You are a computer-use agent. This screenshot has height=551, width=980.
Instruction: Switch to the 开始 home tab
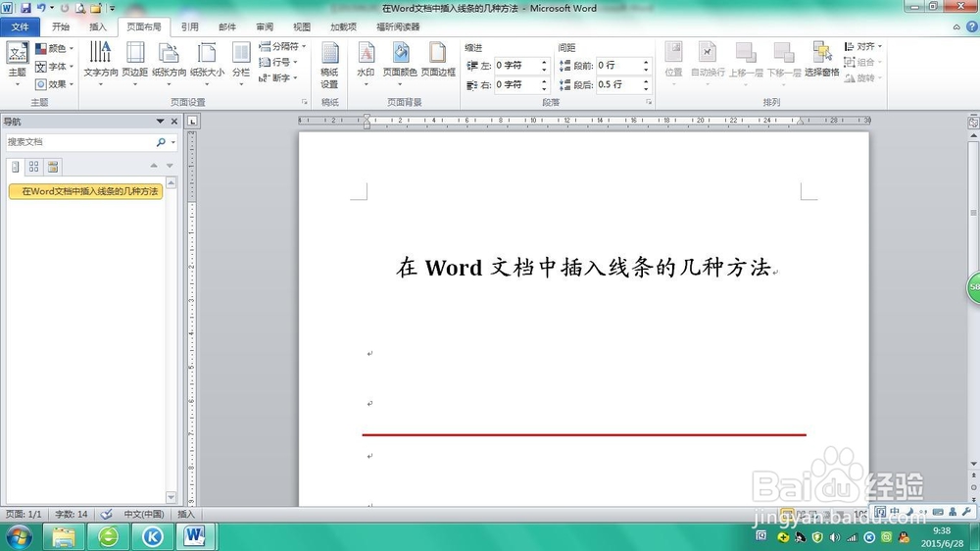[x=61, y=26]
